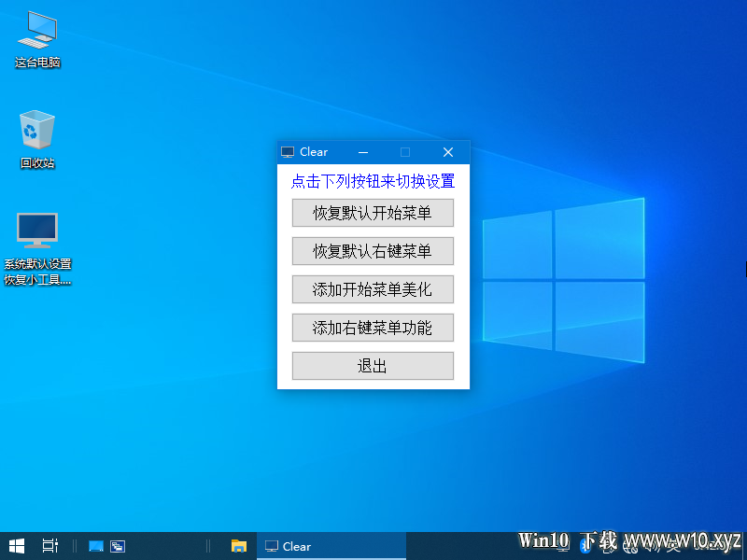Screen dimensions: 747x560
Task: Open the Clear window's title bar system icon
Action: (288, 152)
